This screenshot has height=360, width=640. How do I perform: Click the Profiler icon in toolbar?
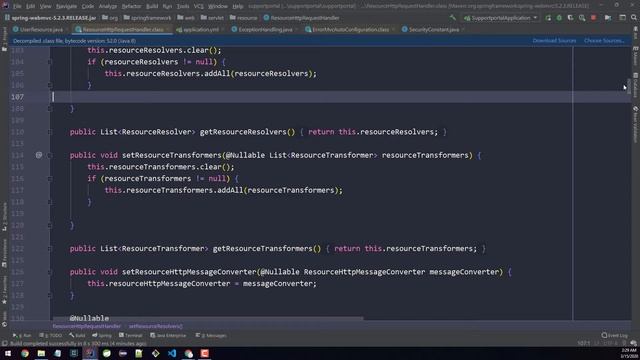pyautogui.click(x=582, y=18)
